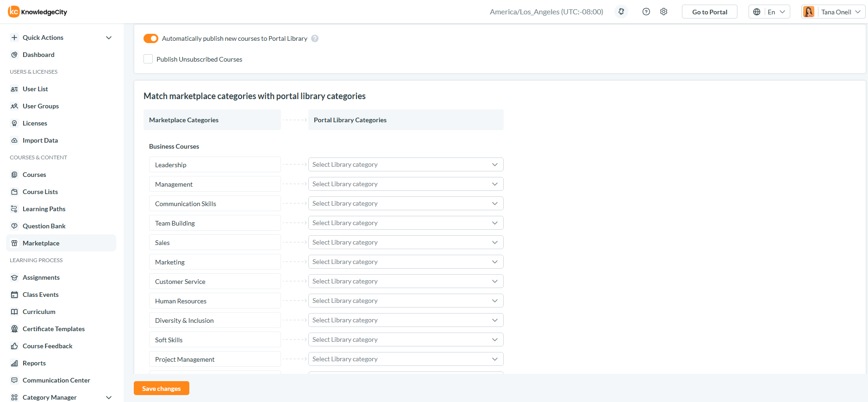
Task: Check the Publish Unsubscribed Courses box
Action: (148, 59)
